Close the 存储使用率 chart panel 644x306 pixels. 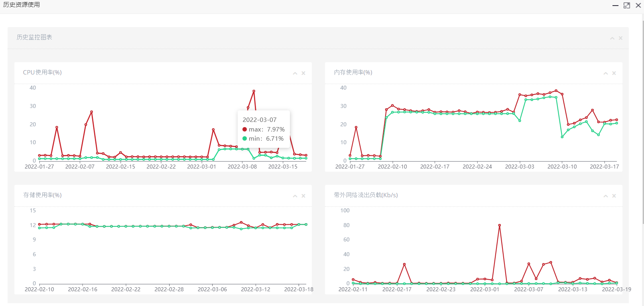point(303,196)
